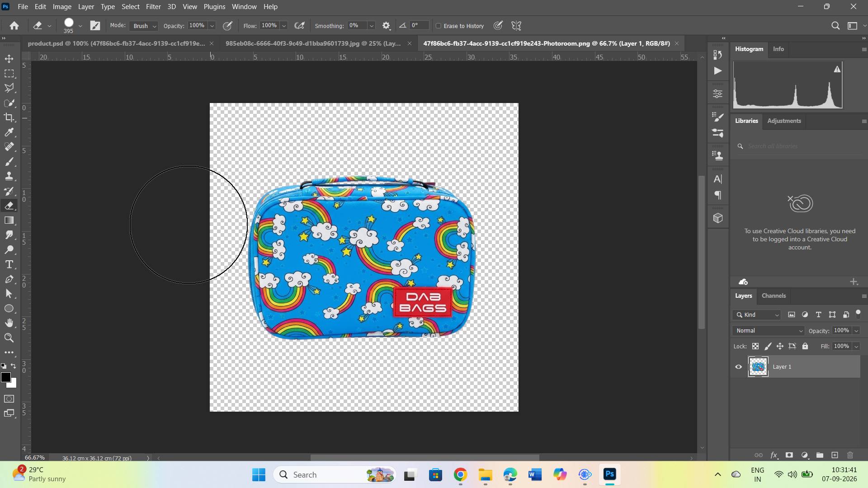Select the Gradient tool
The image size is (868, 488).
(x=9, y=221)
